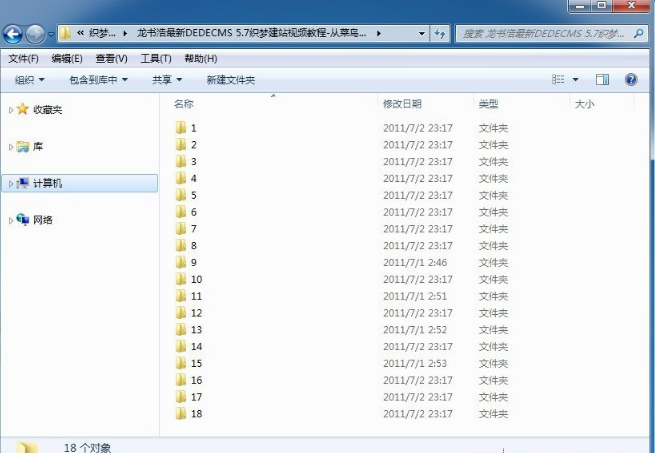This screenshot has height=453, width=655.
Task: Select the folder icon named 10
Action: pyautogui.click(x=181, y=279)
